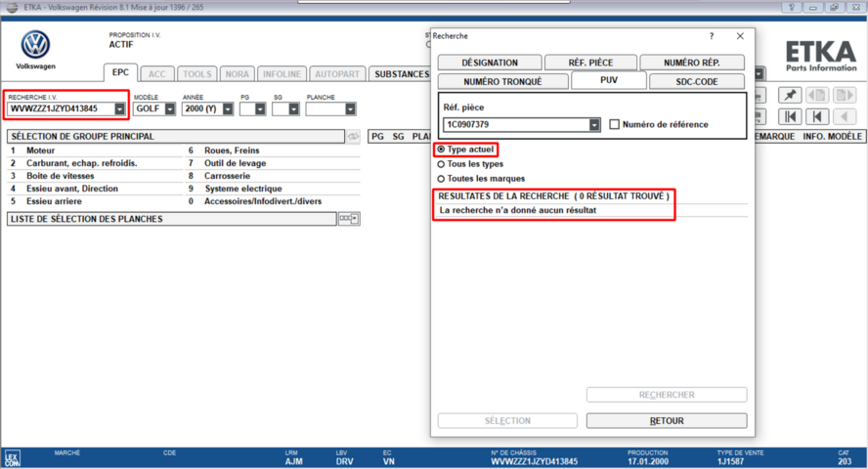This screenshot has width=868, height=469.
Task: Open the SG dropdown
Action: (x=294, y=109)
